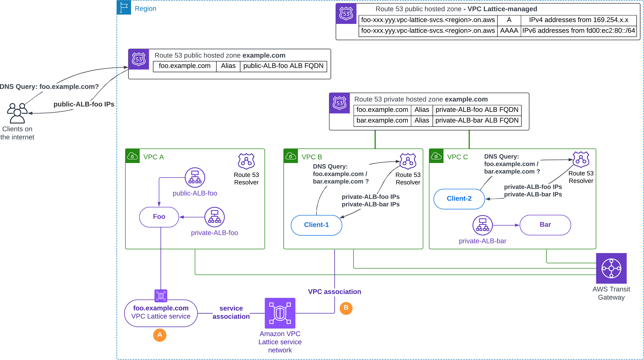Click the Route 53 Resolver icon in VPC A
This screenshot has width=644, height=360.
[x=246, y=161]
